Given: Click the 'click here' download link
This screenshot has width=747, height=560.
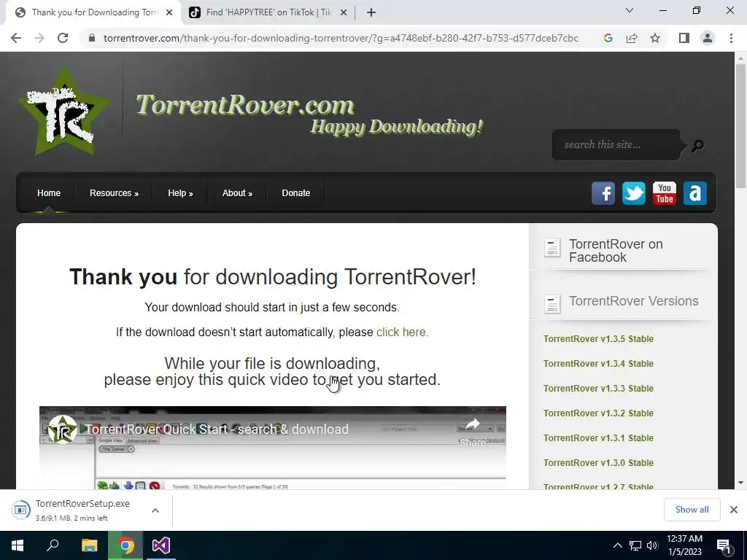Looking at the screenshot, I should point(403,332).
